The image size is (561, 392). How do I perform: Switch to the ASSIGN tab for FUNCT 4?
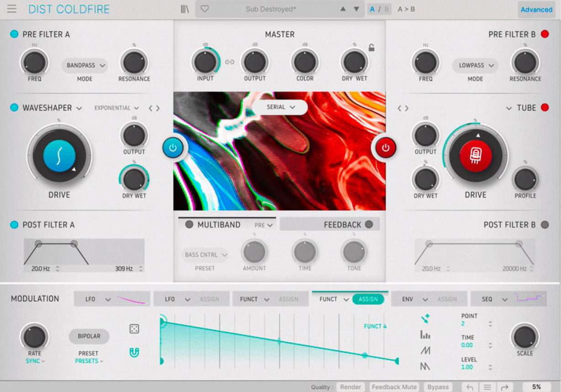(x=369, y=299)
